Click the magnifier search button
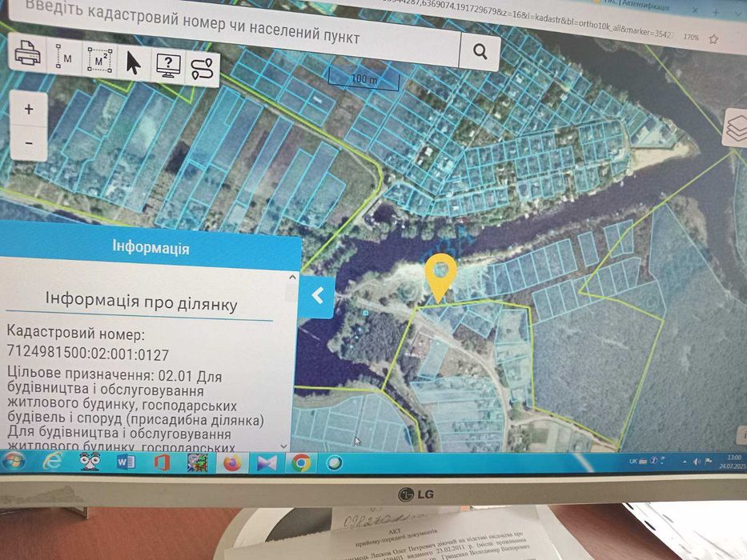Screen dimensions: 747x560 pyautogui.click(x=480, y=51)
